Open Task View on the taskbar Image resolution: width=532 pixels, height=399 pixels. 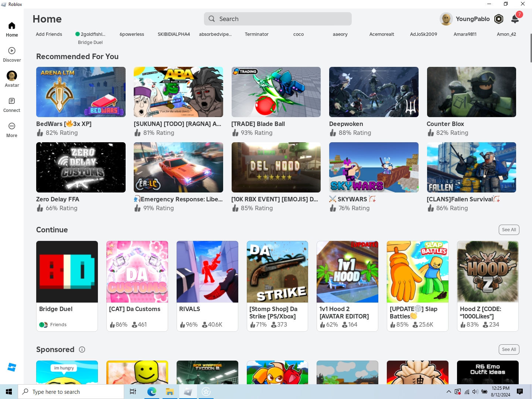[x=133, y=392]
